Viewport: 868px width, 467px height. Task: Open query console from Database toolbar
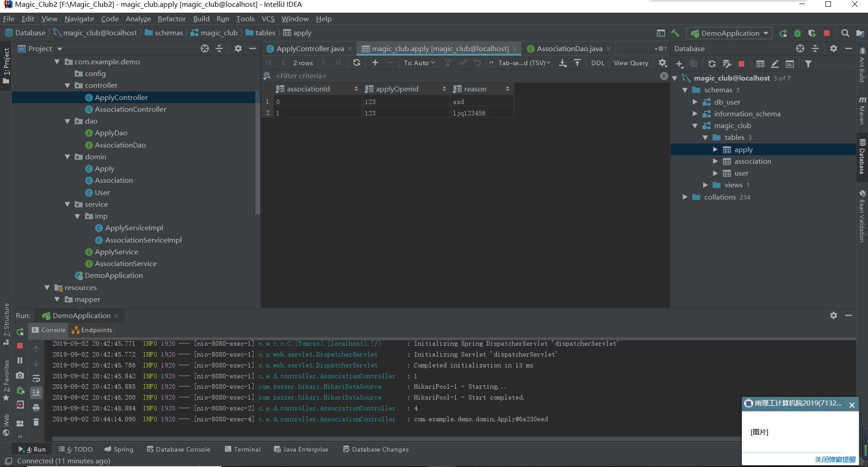click(790, 64)
